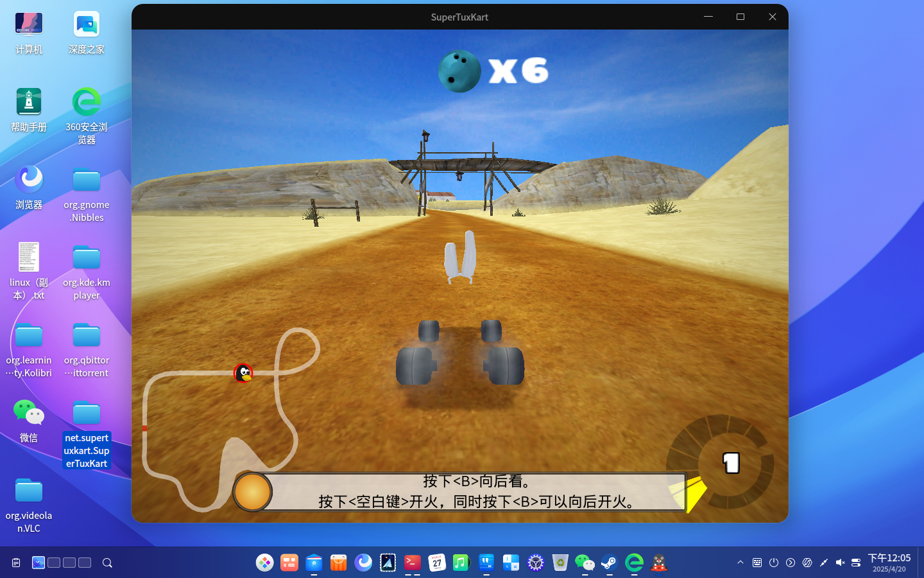
Task: Select the 微信 desktop icon
Action: click(29, 421)
